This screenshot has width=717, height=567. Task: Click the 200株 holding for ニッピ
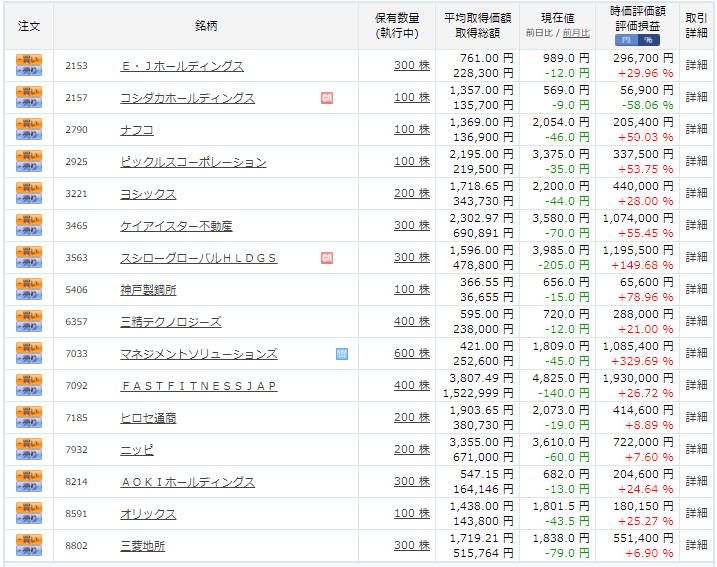point(412,449)
